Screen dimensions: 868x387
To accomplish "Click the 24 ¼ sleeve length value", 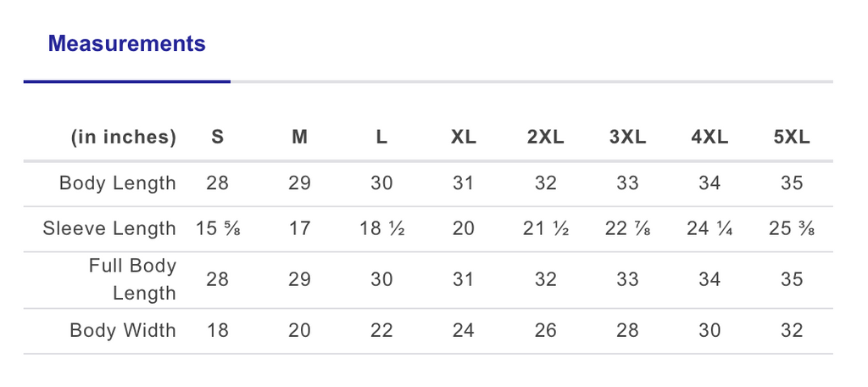I will (709, 228).
